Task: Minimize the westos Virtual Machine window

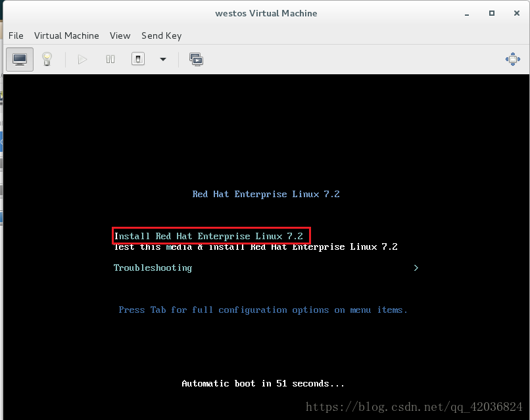Action: pos(467,14)
